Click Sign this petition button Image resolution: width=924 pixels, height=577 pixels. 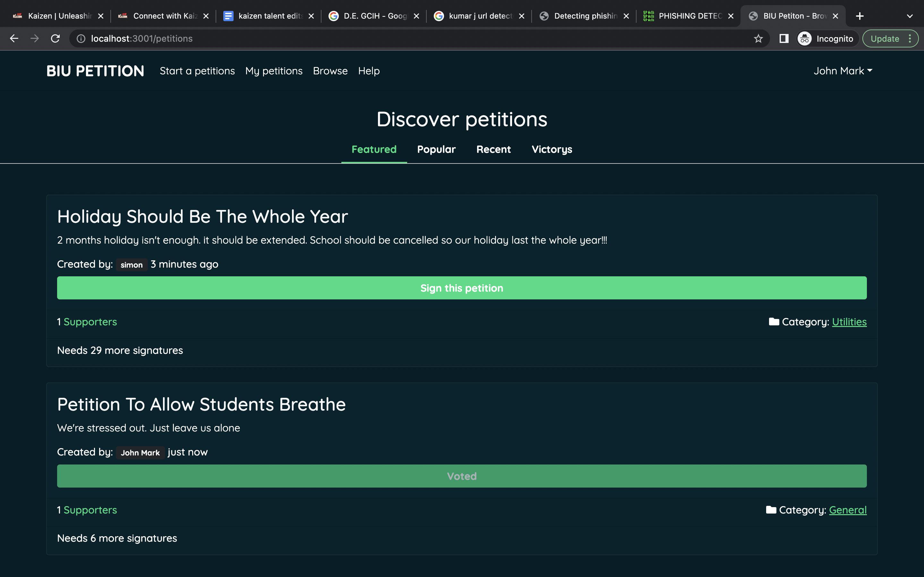tap(462, 288)
